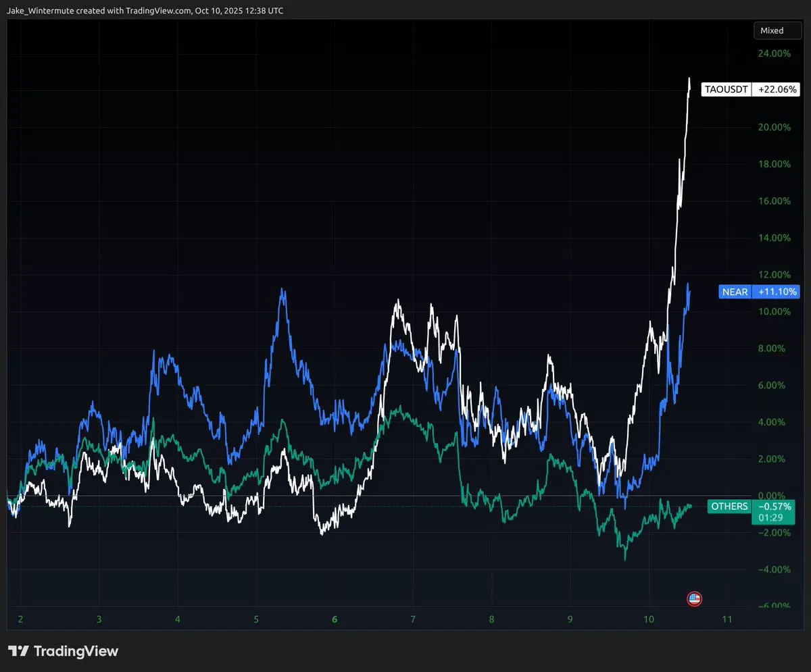Click date 3 on the time axis
Viewport: 811px width, 672px height.
tap(99, 619)
